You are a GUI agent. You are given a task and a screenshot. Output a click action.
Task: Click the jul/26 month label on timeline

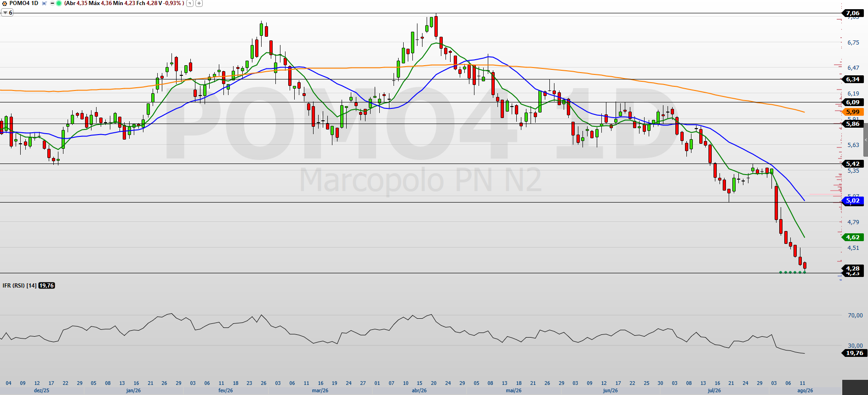click(x=714, y=390)
